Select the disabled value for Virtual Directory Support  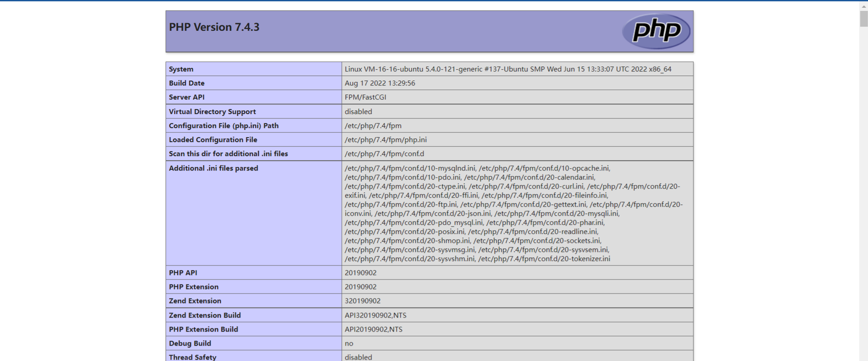[x=358, y=112]
